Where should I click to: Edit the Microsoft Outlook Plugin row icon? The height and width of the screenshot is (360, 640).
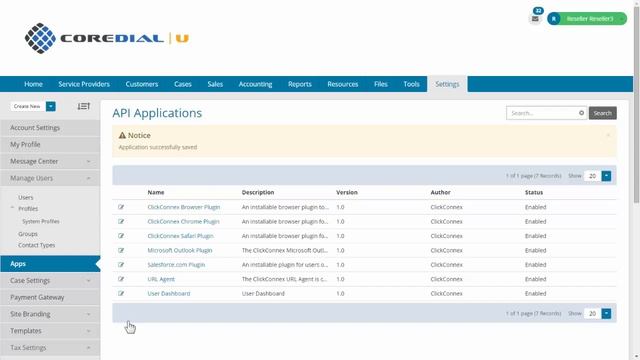pyautogui.click(x=121, y=250)
